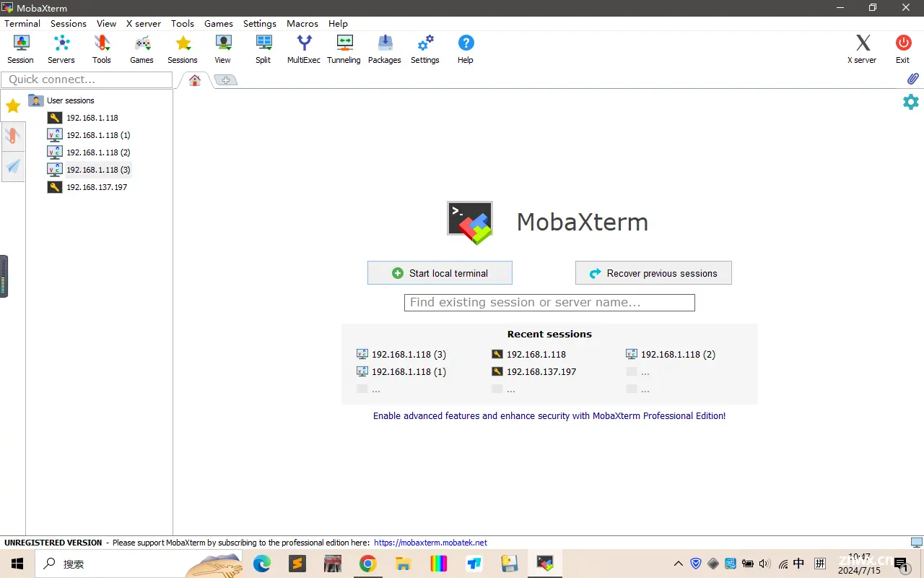
Task: Click the Quick connect input field
Action: tap(87, 79)
